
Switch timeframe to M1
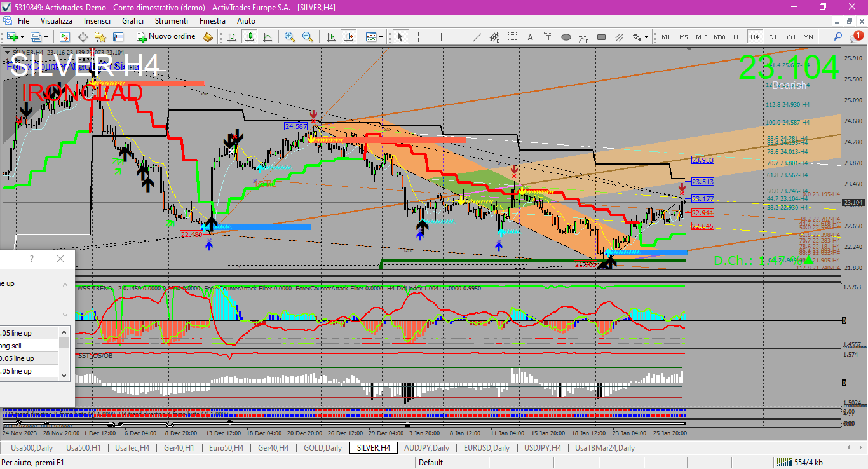pos(666,37)
